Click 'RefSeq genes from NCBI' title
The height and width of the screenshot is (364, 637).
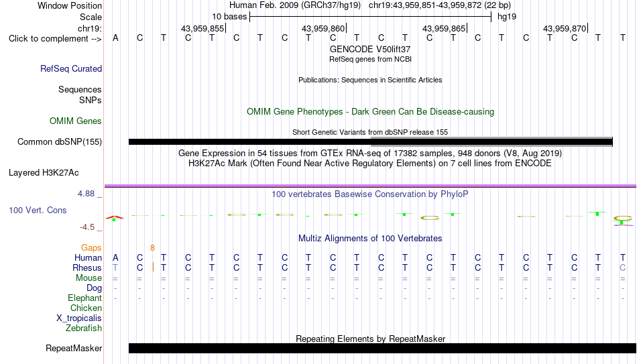[x=371, y=59]
